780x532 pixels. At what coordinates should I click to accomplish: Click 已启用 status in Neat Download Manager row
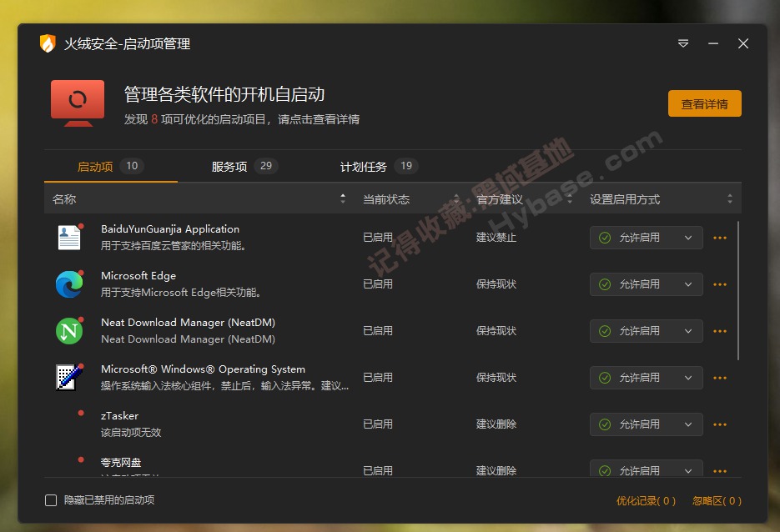click(378, 331)
